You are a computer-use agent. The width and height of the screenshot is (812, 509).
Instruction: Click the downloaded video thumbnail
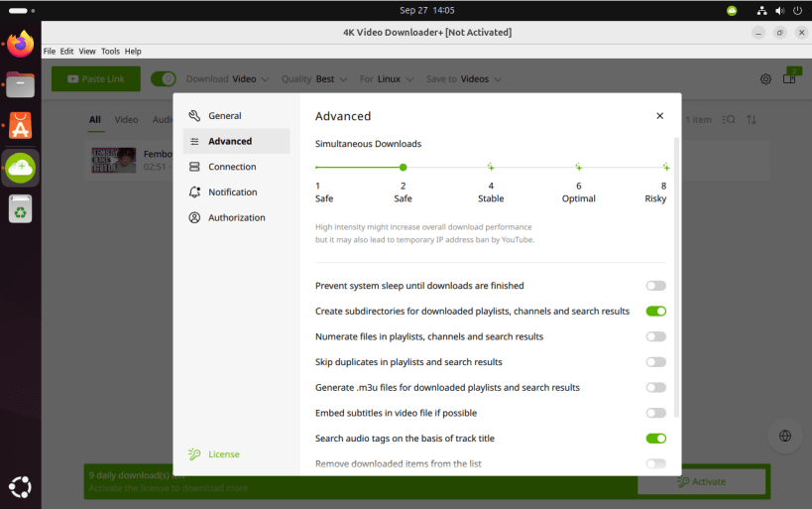point(113,160)
